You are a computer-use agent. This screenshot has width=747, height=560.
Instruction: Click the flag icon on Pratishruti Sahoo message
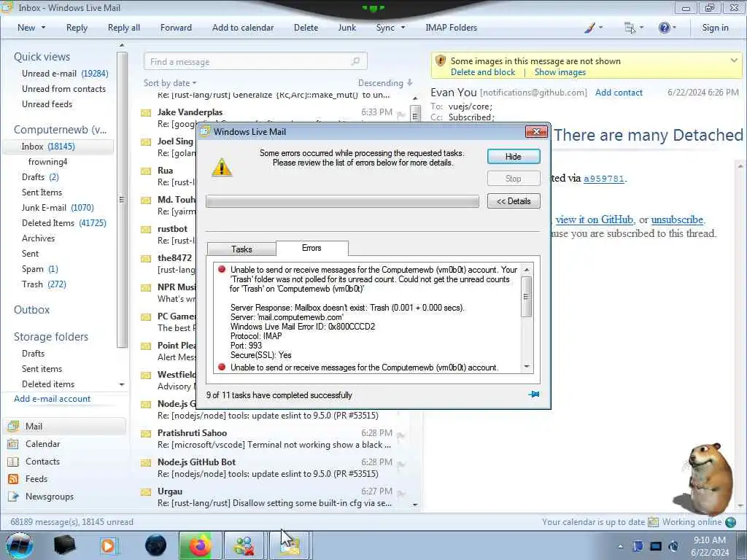[x=400, y=435]
